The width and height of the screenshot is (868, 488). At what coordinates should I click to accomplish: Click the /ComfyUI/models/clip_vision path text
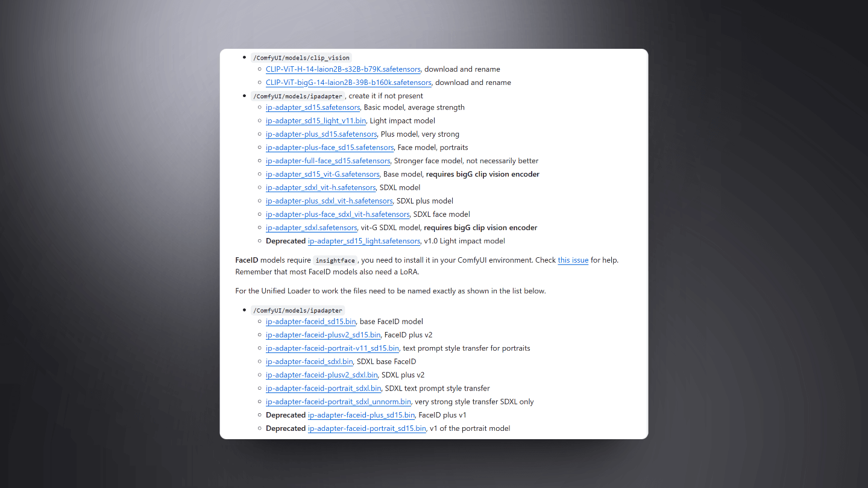click(301, 58)
